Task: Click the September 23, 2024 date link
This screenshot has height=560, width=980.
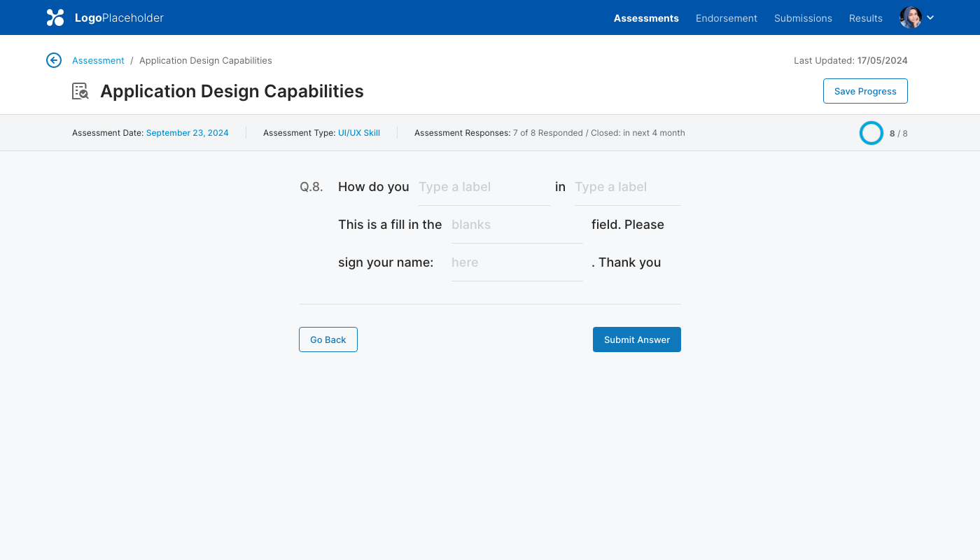Action: 187,132
